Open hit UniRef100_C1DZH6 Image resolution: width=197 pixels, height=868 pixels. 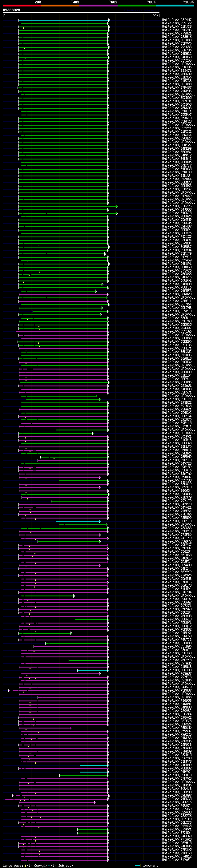pos(177,30)
